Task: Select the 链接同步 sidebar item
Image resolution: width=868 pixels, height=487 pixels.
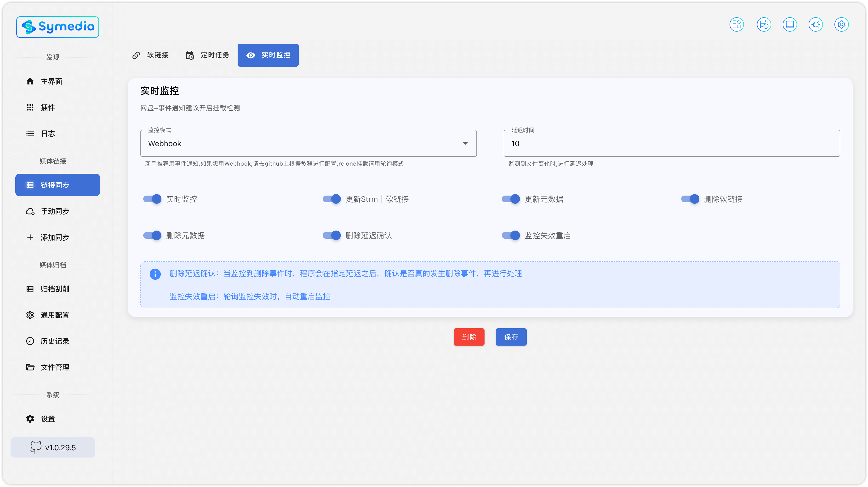Action: click(58, 185)
